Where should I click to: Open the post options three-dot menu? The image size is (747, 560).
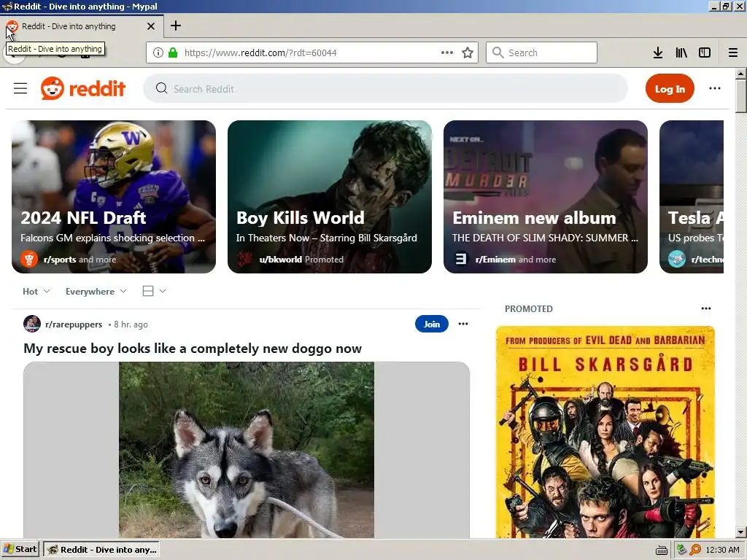pos(463,324)
